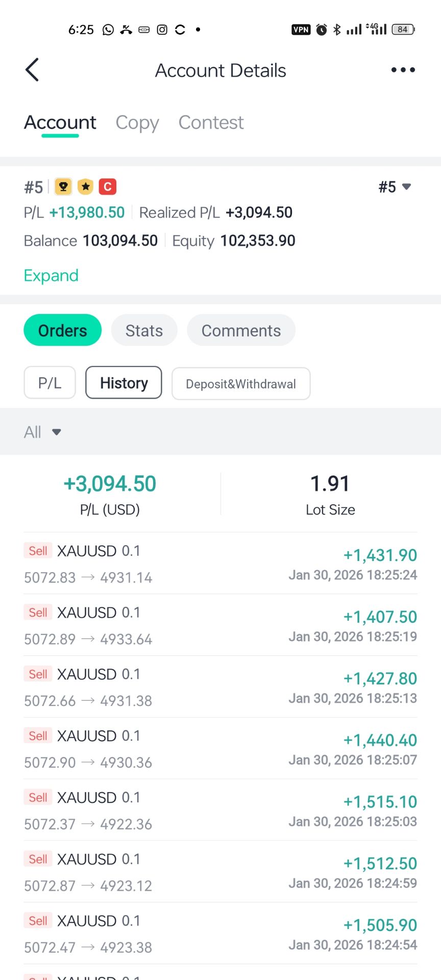Open the All filter dropdown
The image size is (441, 980).
[x=42, y=432]
